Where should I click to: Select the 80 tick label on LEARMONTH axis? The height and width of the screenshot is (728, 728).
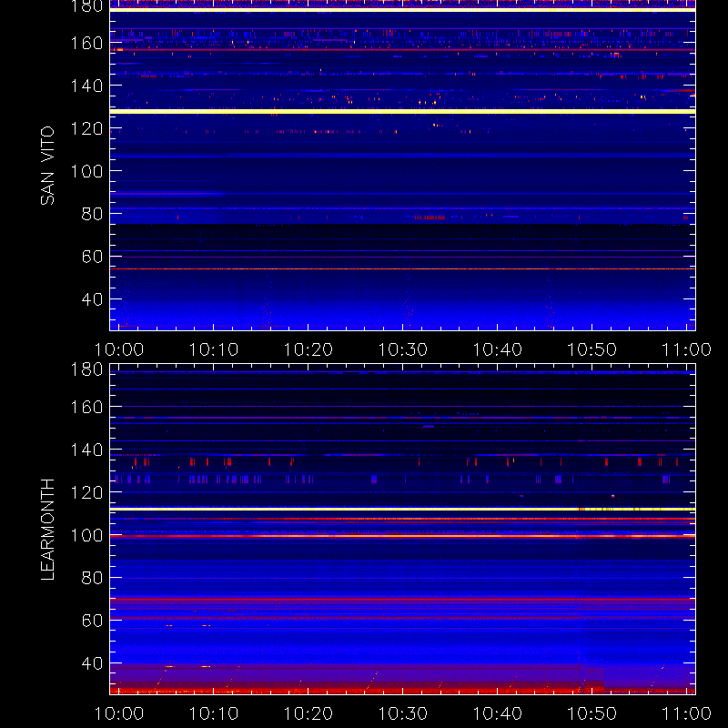[92, 578]
